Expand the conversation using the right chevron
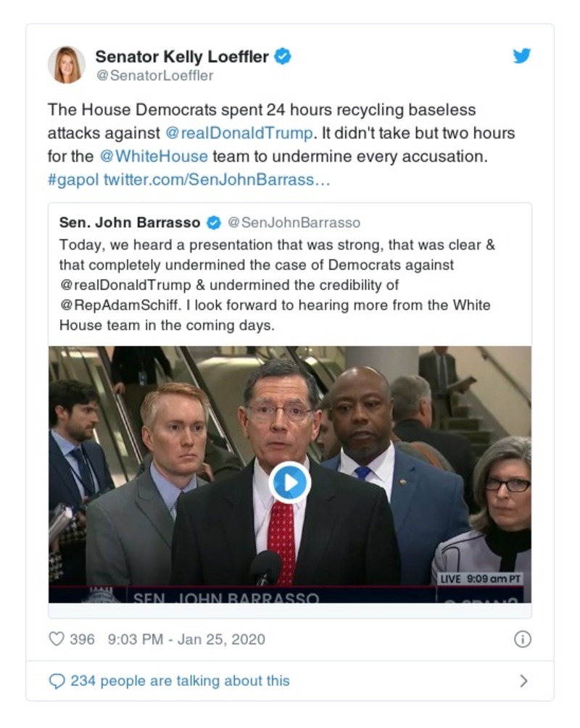580x728 pixels. pos(523,681)
